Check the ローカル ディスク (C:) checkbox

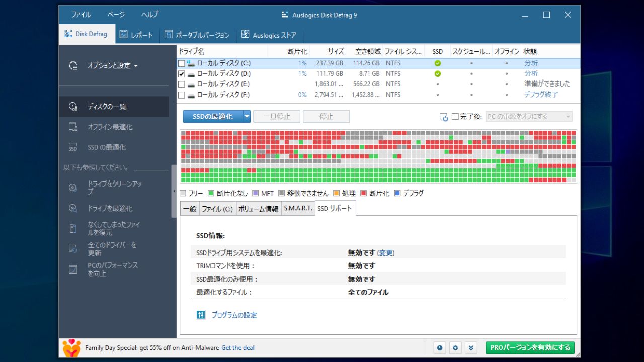(x=182, y=63)
